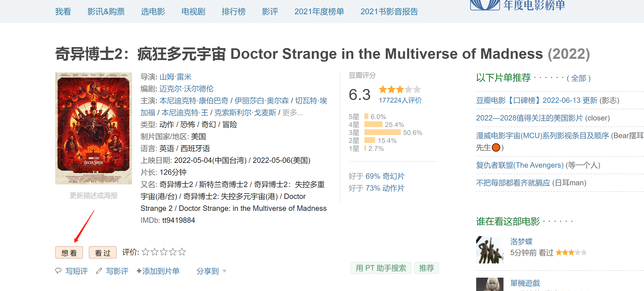The width and height of the screenshot is (644, 291).
Task: Mark the movie as 想看
Action: click(x=69, y=252)
